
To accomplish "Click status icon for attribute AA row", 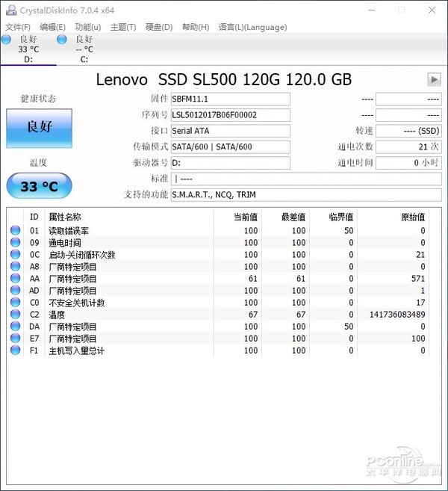I will [16, 278].
